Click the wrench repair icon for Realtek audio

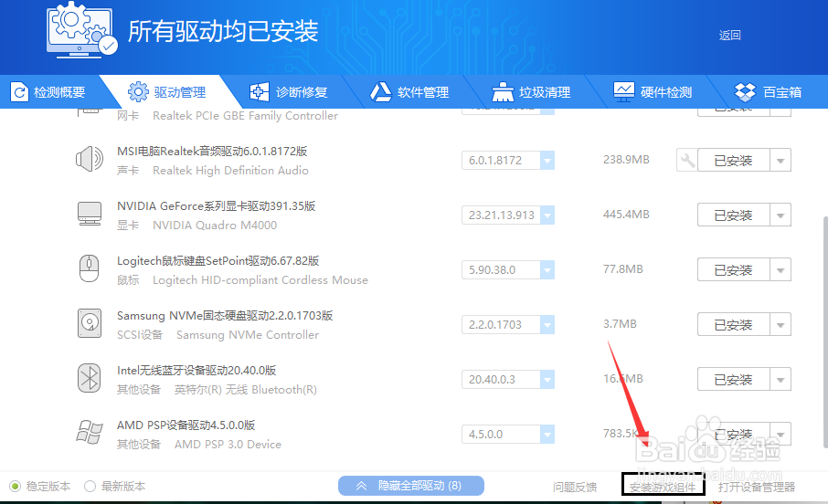[686, 160]
